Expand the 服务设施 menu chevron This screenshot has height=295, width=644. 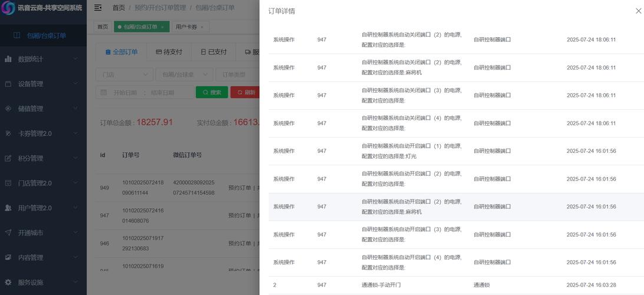[75, 282]
